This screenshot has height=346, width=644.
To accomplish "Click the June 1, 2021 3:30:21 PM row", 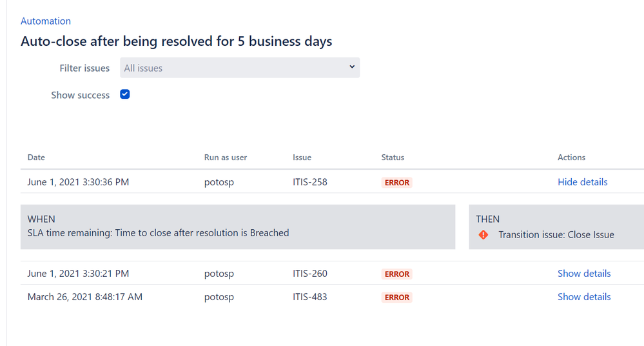I will (x=332, y=273).
